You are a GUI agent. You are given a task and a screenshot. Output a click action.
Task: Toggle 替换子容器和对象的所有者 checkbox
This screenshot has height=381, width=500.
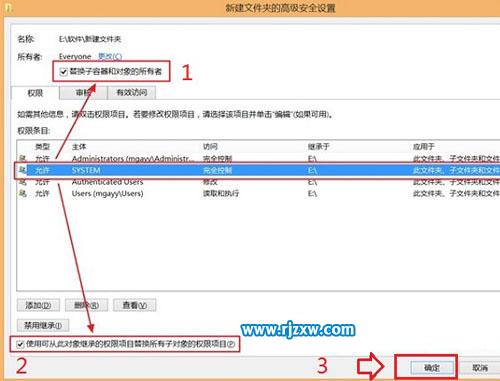point(63,72)
